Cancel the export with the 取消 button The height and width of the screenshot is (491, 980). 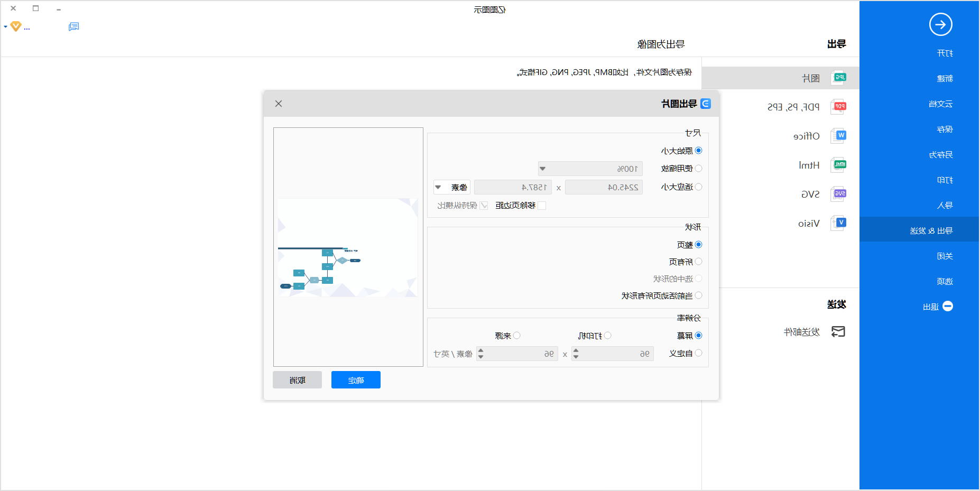point(297,380)
